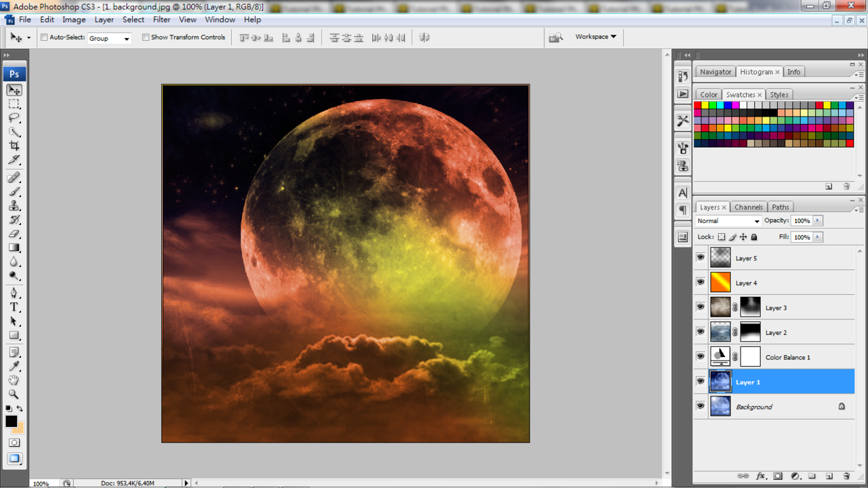Open the tool preset picker arrow
Viewport: 868px width, 488px height.
(x=28, y=38)
